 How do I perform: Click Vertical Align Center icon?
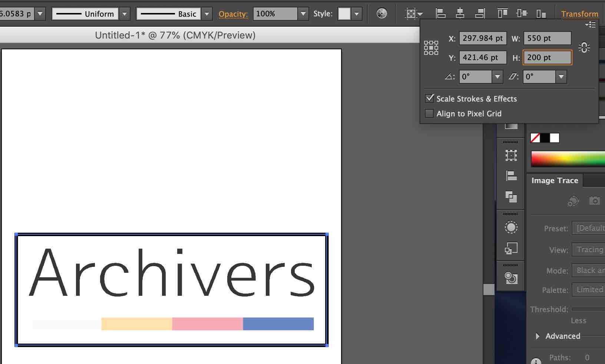pos(522,14)
